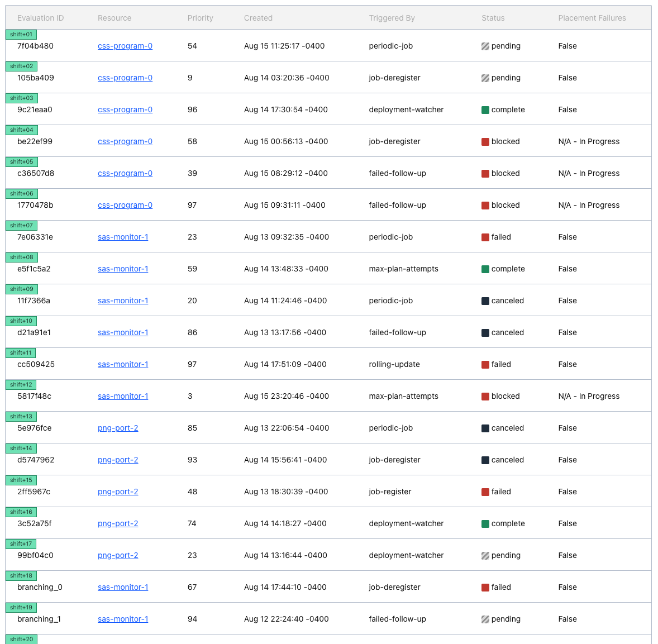This screenshot has height=644, width=658.
Task: Open sas-monitor-1 link for evaluation e5f1c5a2
Action: click(x=122, y=269)
